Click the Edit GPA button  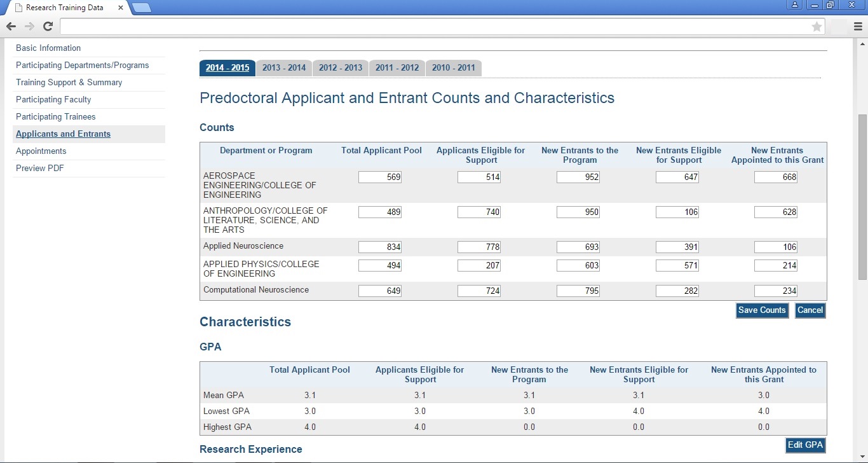pyautogui.click(x=805, y=445)
